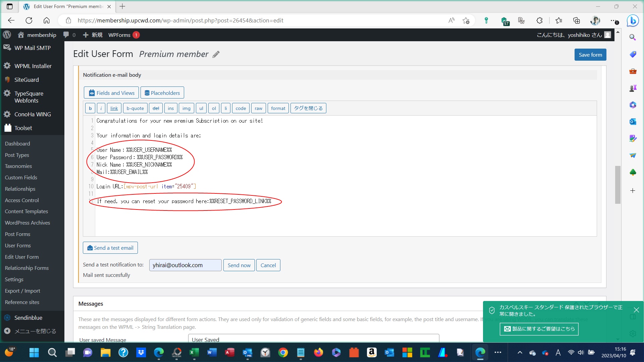Click the Save form button
Viewport: 644px width, 362px height.
[590, 55]
